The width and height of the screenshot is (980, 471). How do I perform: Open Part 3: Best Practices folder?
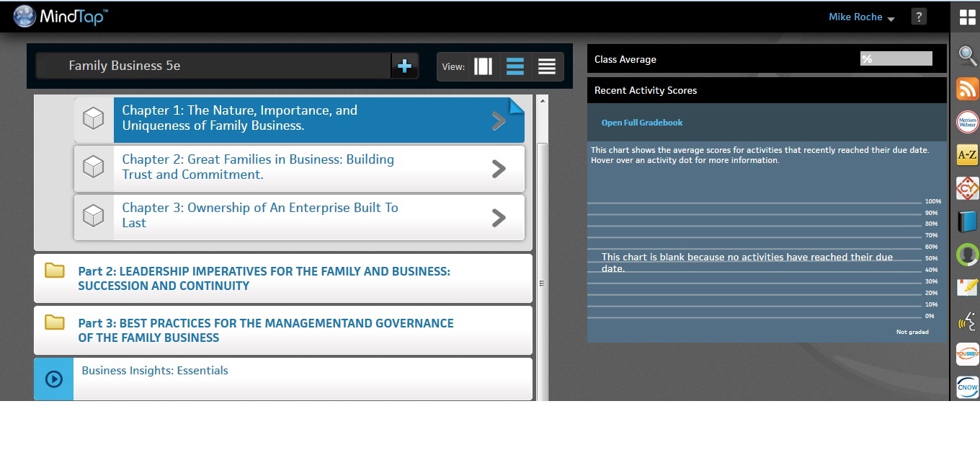265,330
